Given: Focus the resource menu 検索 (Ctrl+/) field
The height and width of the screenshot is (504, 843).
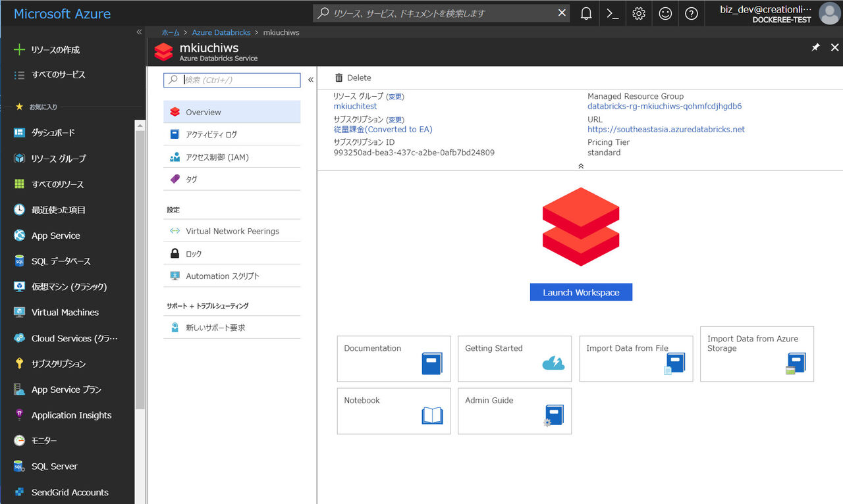Looking at the screenshot, I should 232,80.
